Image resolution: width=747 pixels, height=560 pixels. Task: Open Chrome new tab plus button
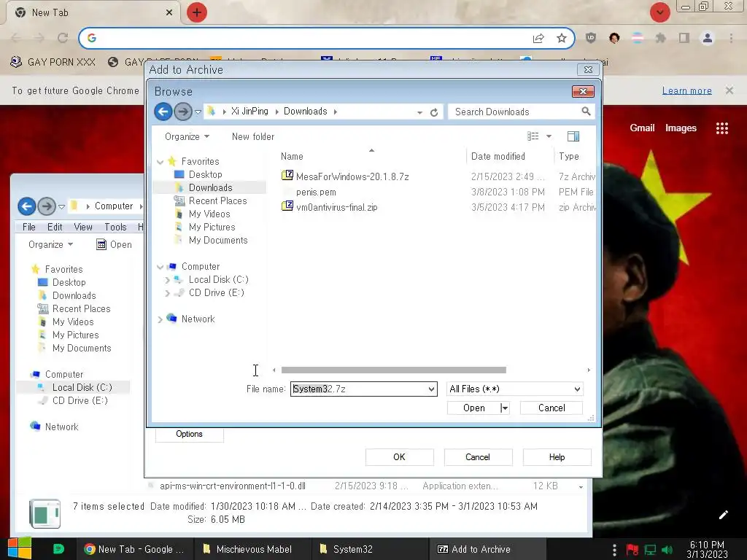pos(197,12)
